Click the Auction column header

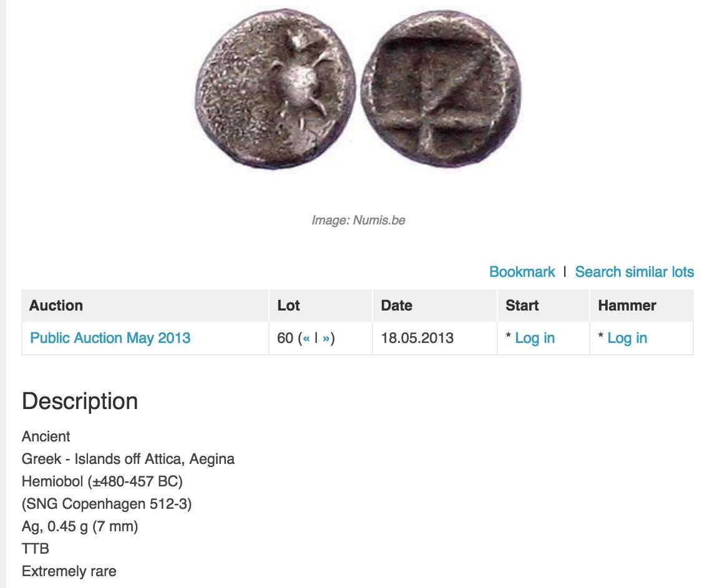pyautogui.click(x=56, y=306)
